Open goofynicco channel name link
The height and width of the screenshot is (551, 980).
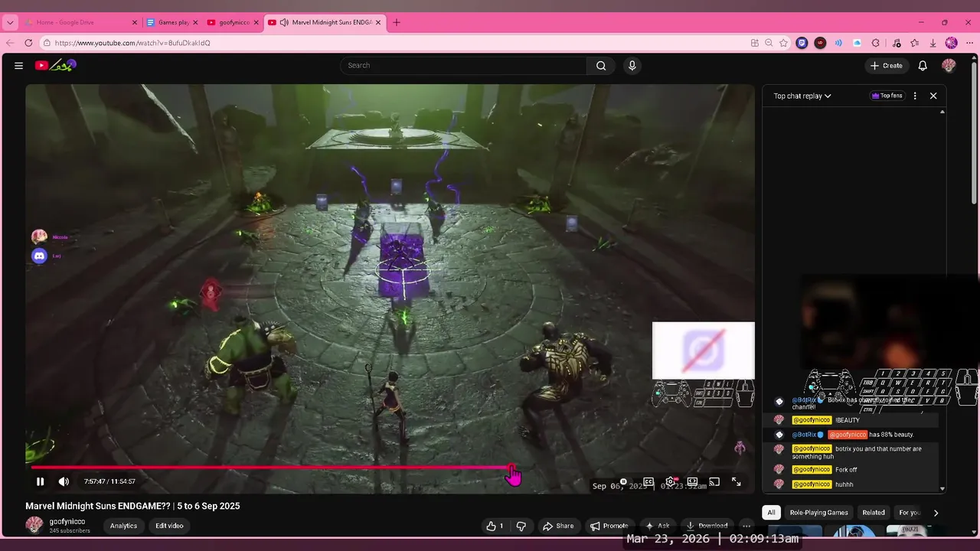click(x=67, y=521)
